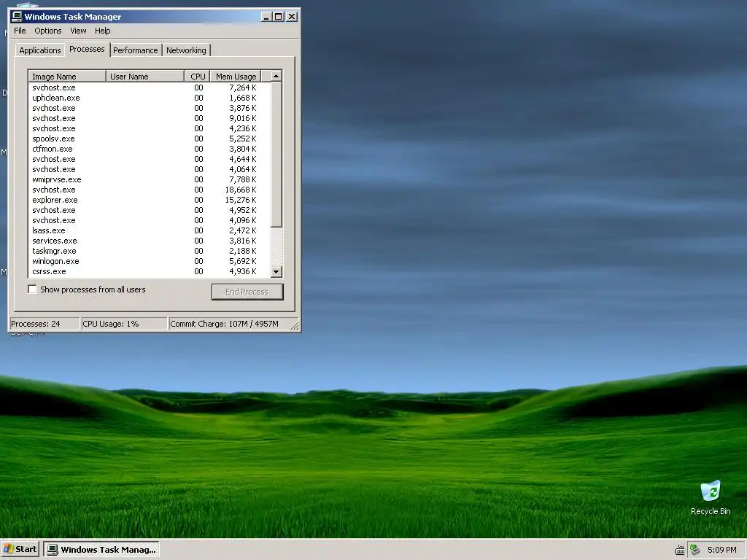Open the Start menu
Image resolution: width=747 pixels, height=560 pixels.
pos(20,549)
